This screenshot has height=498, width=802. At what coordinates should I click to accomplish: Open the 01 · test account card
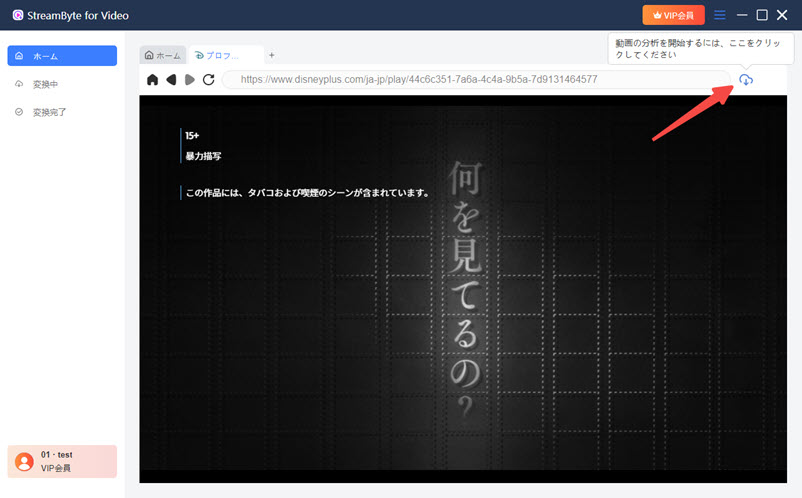[x=62, y=461]
